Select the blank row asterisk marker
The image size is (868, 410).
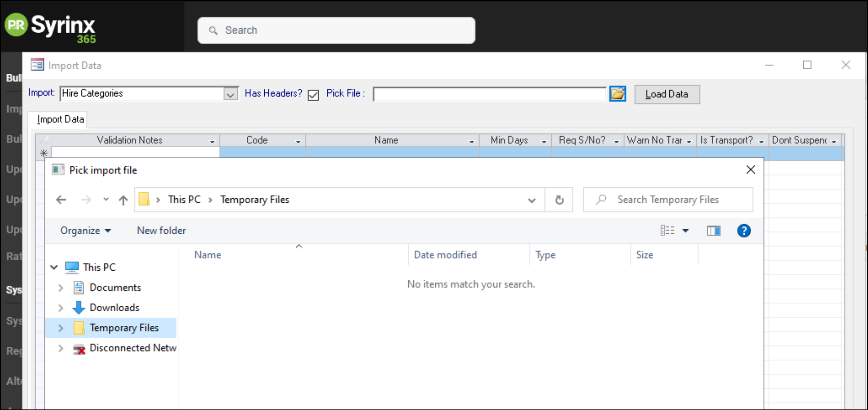click(43, 153)
